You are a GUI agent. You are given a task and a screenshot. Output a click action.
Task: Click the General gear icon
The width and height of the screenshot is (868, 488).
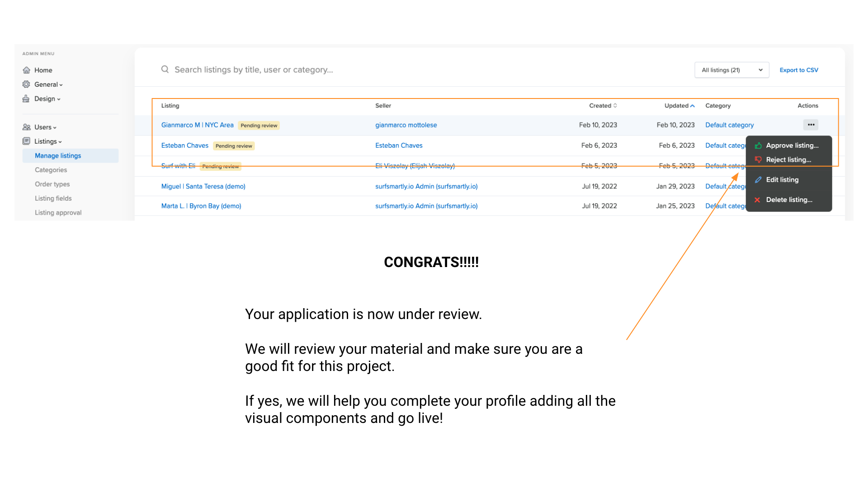click(26, 84)
